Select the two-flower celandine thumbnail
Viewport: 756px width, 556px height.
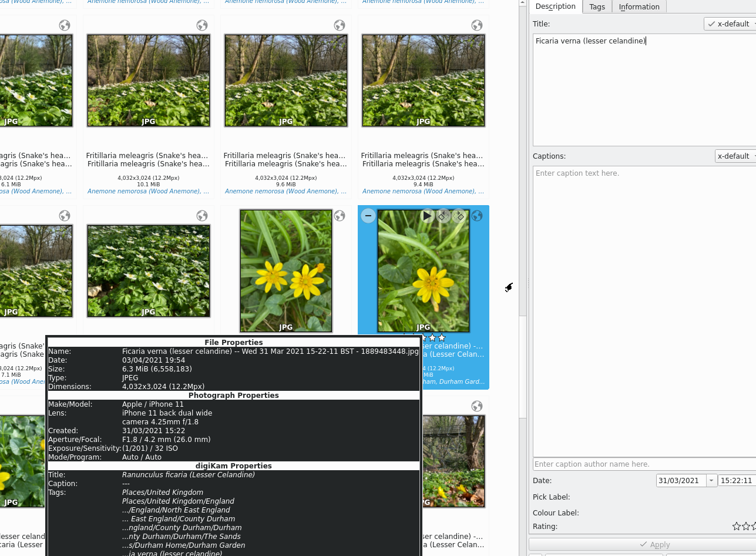pyautogui.click(x=286, y=271)
